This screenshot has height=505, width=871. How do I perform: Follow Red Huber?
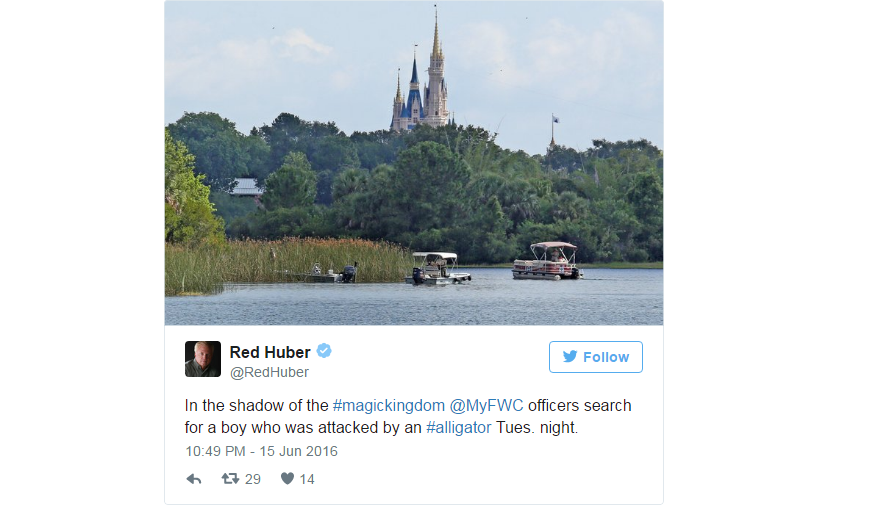595,357
